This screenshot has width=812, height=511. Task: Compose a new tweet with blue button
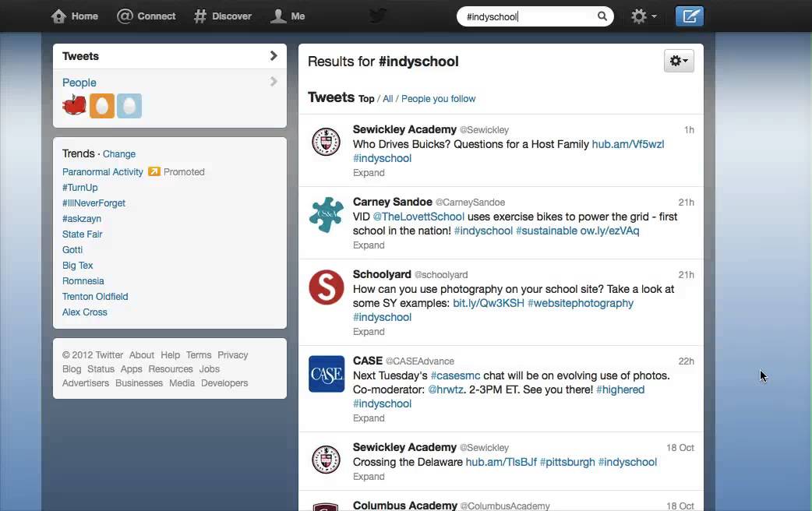tap(690, 16)
